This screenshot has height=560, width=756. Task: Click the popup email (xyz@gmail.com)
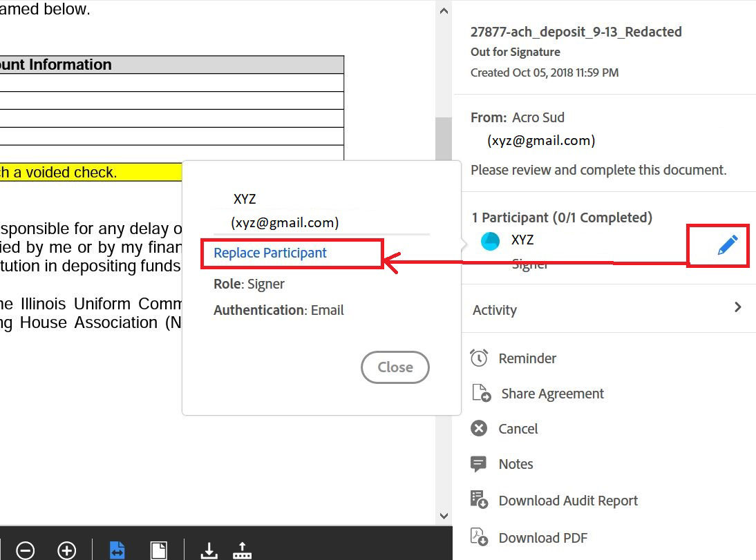click(285, 222)
